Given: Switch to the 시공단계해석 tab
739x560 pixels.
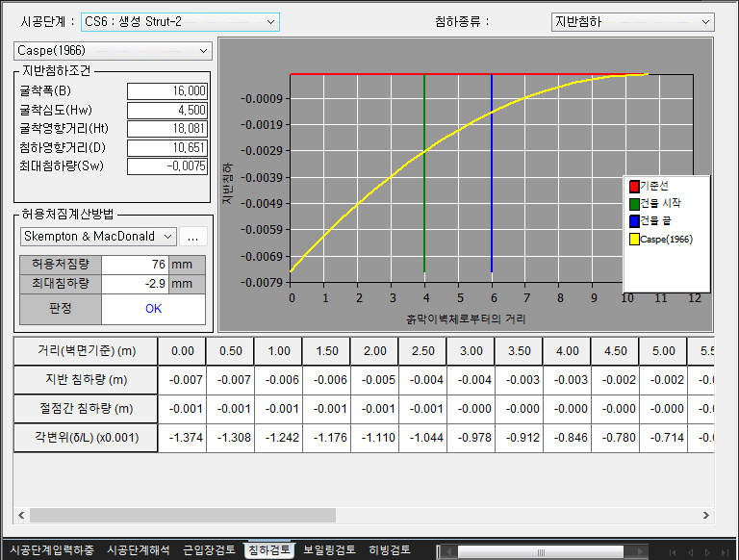Looking at the screenshot, I should [139, 550].
